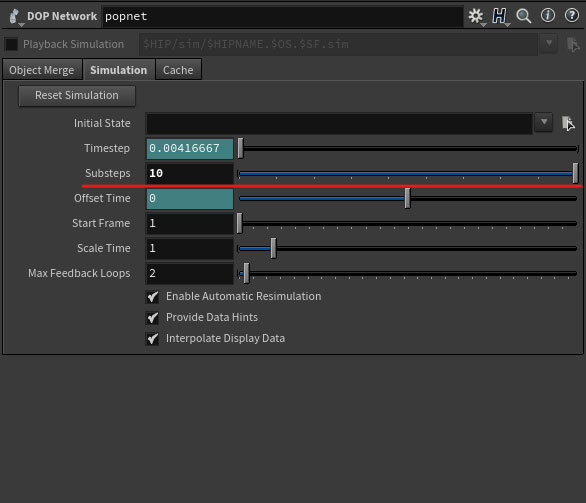
Task: Expand the Playback Simulation path dropdown
Action: point(549,43)
